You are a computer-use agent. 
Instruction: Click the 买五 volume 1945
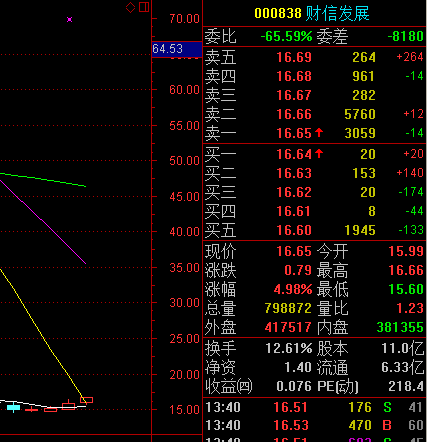tap(360, 230)
